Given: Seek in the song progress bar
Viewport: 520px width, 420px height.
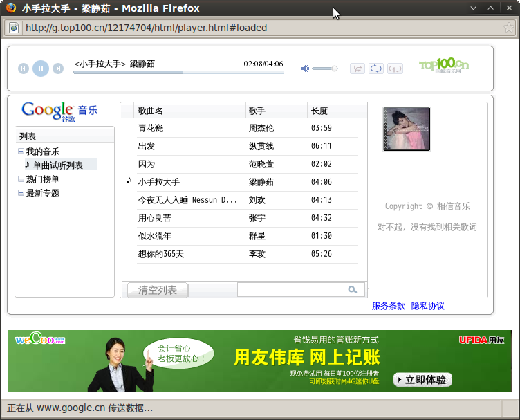Looking at the screenshot, I should point(178,72).
